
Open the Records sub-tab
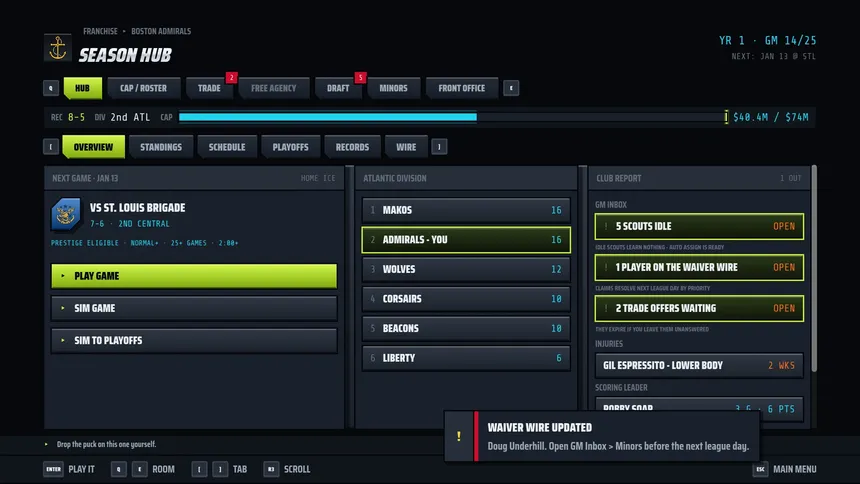(x=352, y=147)
